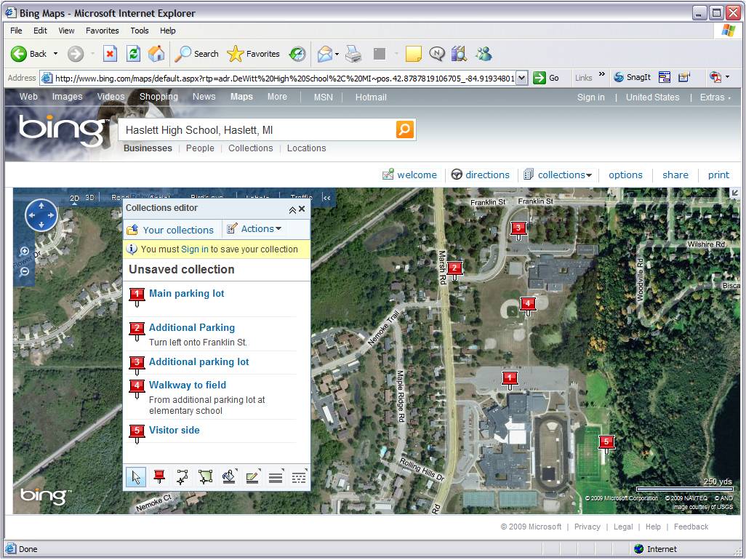Open the line thickness tool
746x560 pixels.
coord(276,477)
